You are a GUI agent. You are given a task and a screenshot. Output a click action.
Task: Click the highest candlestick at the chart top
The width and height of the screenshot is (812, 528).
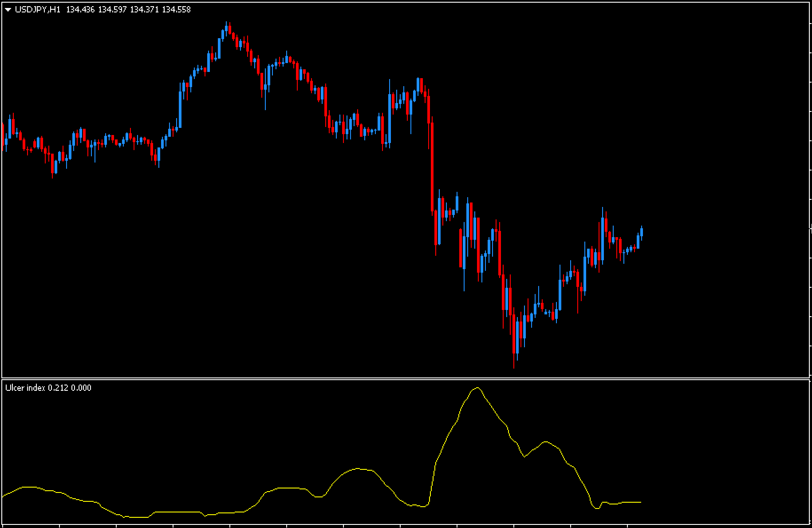click(226, 29)
